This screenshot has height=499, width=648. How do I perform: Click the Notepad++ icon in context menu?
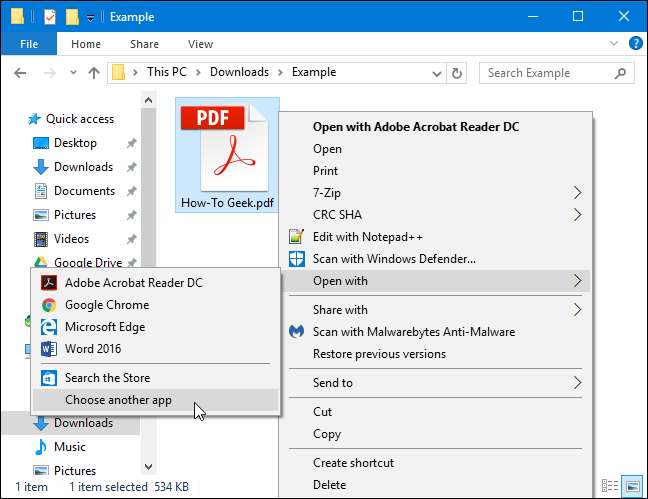296,237
